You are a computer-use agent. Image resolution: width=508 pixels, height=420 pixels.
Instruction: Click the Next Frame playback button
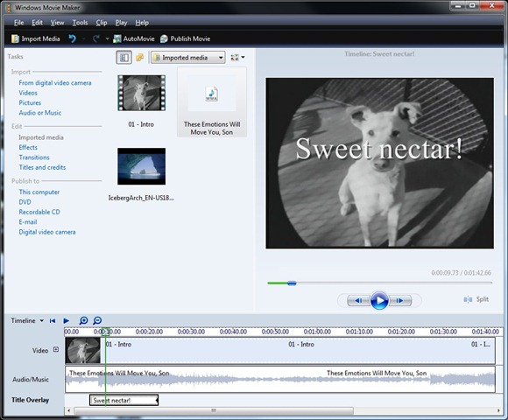coord(400,301)
